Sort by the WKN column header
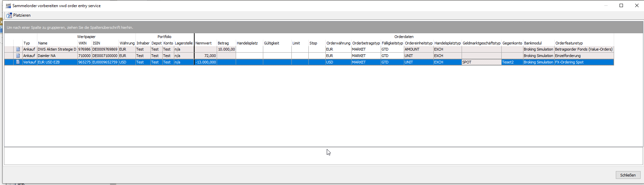 click(83, 43)
